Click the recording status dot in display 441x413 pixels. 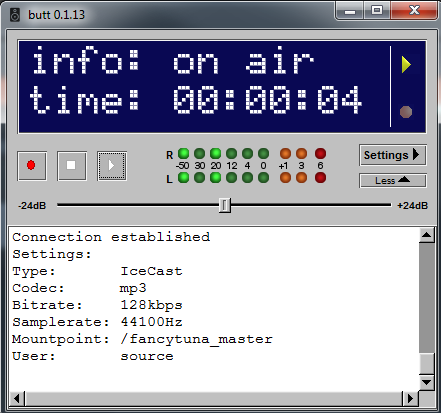coord(406,112)
